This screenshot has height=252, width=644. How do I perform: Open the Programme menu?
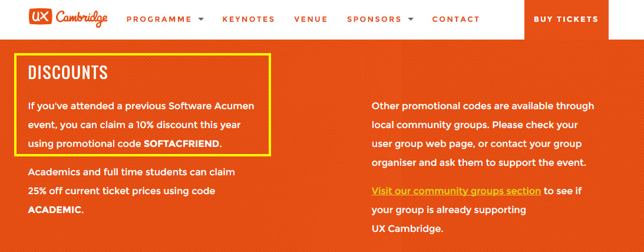pos(159,19)
